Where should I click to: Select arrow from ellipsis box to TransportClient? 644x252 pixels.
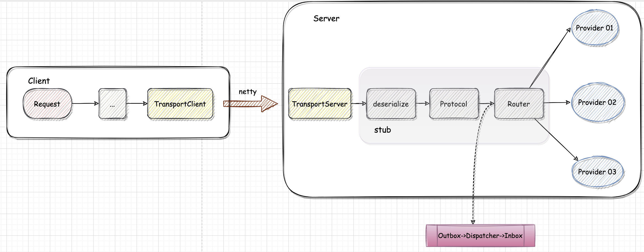click(137, 103)
